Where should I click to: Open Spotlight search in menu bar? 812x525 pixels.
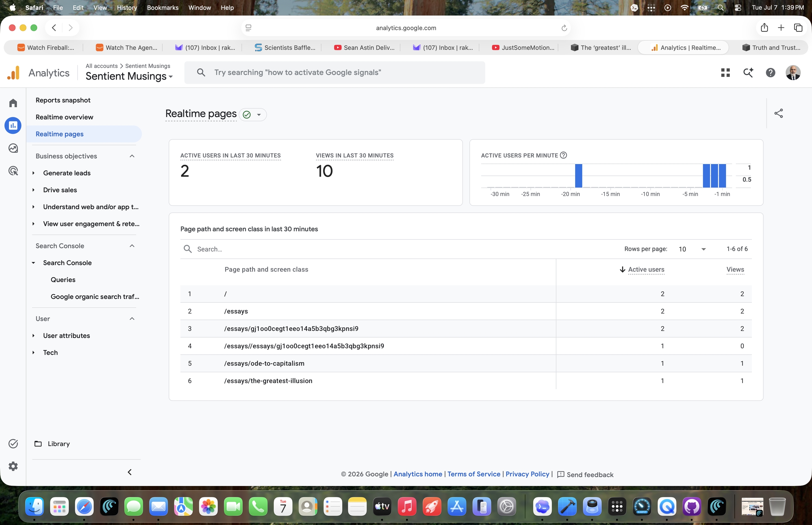[x=720, y=7]
